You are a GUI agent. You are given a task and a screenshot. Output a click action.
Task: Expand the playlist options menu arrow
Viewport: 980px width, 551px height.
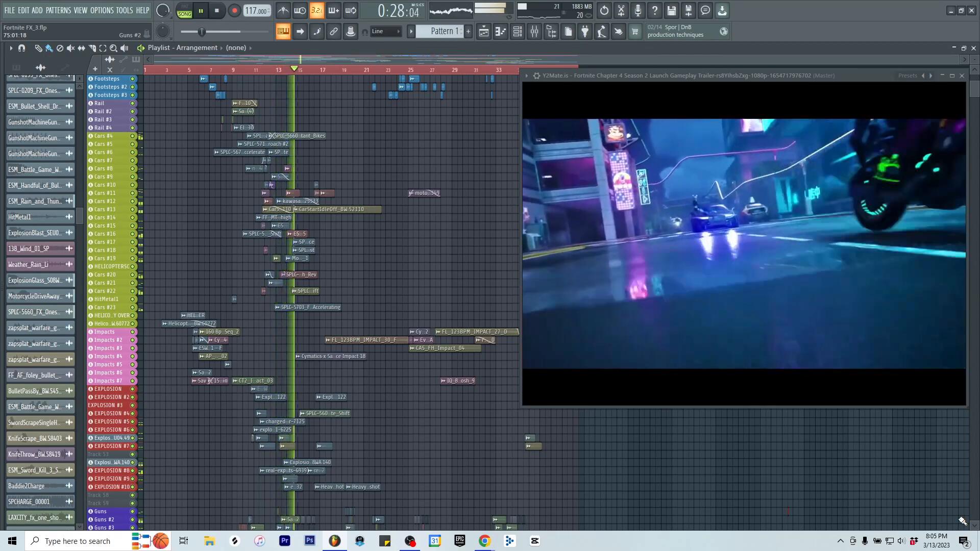point(11,48)
